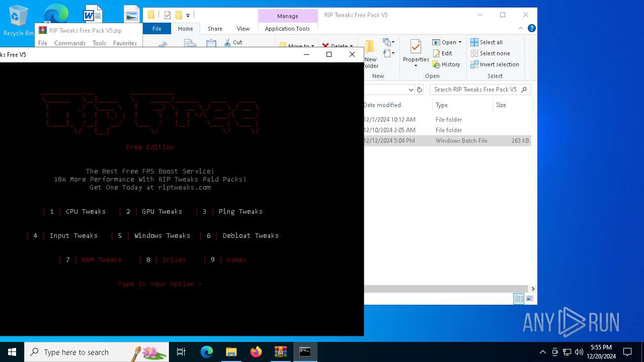Open the Delete dropdown arrow
The image size is (644, 362).
[x=351, y=46]
